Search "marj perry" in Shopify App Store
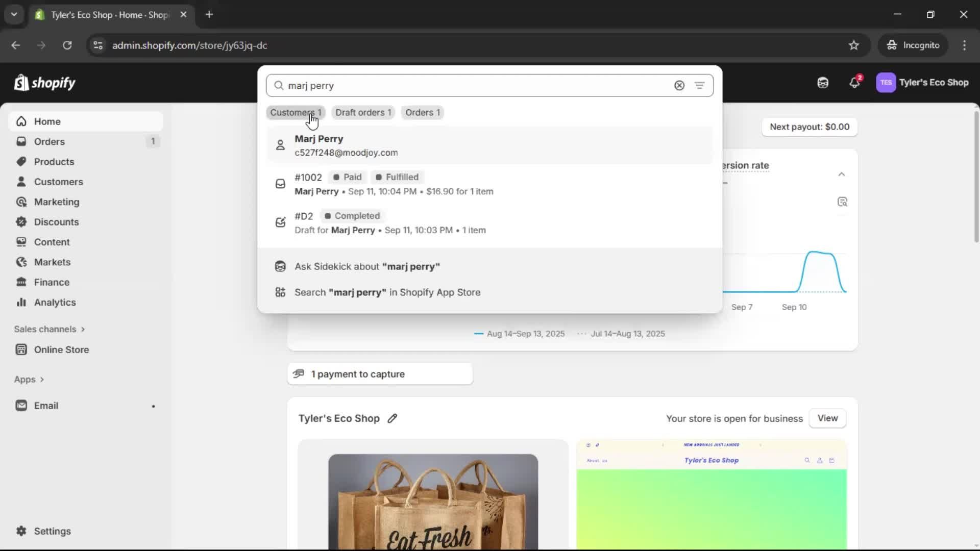The width and height of the screenshot is (980, 551). click(490, 292)
